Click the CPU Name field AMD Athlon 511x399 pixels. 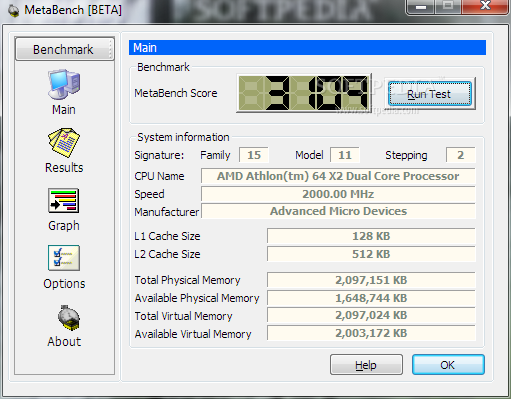[338, 176]
